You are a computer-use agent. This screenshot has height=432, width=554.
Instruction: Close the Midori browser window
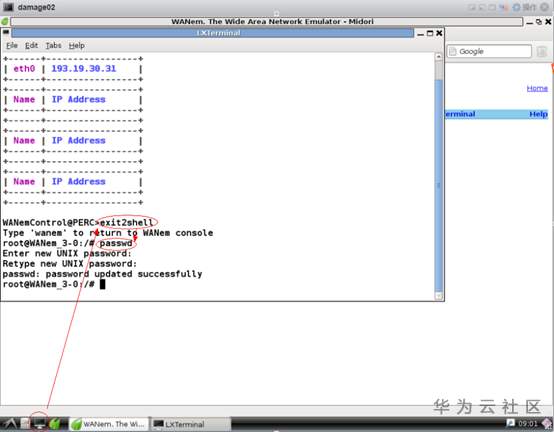(548, 22)
